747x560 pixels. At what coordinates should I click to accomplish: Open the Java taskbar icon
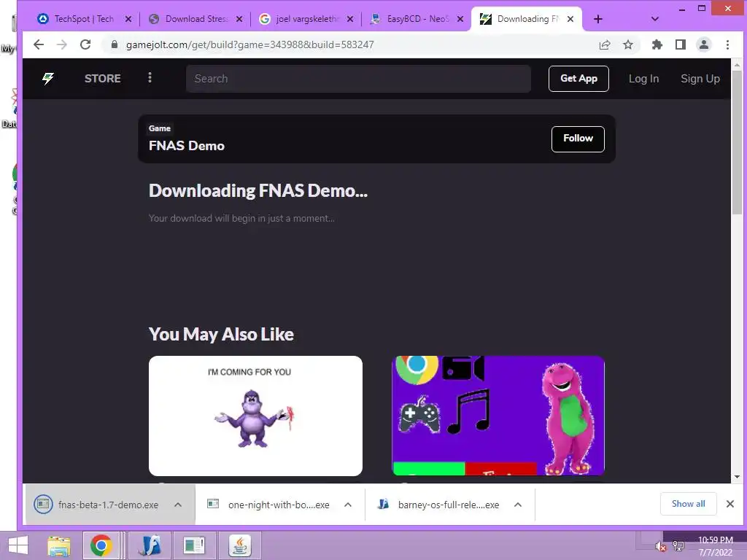pos(239,545)
